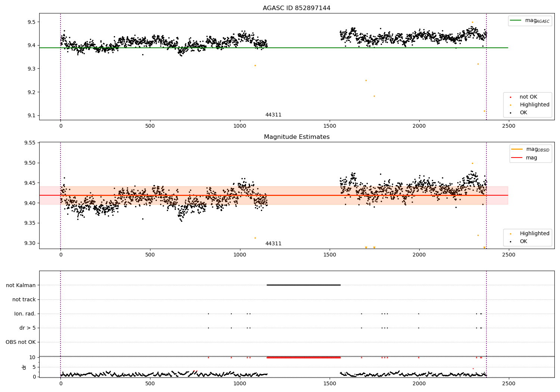Click the 'not track' row label

[24, 299]
